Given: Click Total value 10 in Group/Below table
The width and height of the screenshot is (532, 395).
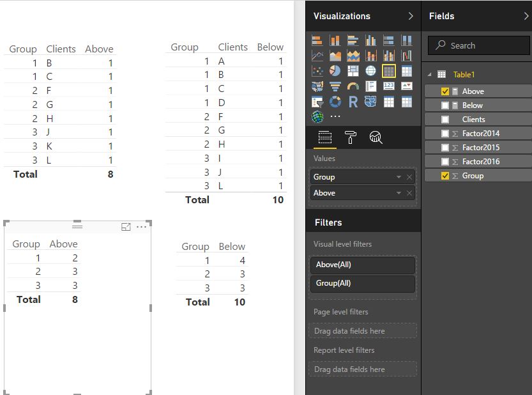Looking at the screenshot, I should (x=239, y=302).
